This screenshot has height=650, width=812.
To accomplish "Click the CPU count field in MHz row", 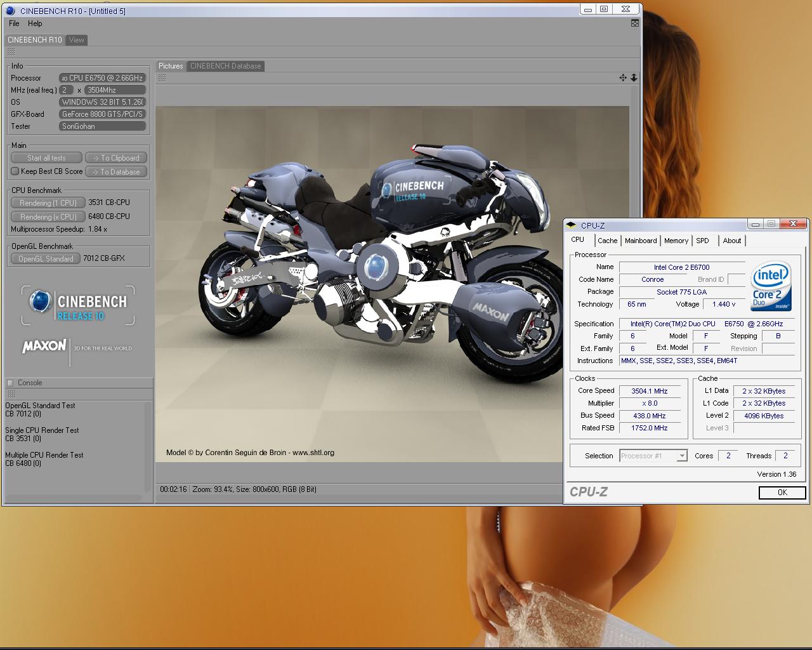I will (67, 90).
